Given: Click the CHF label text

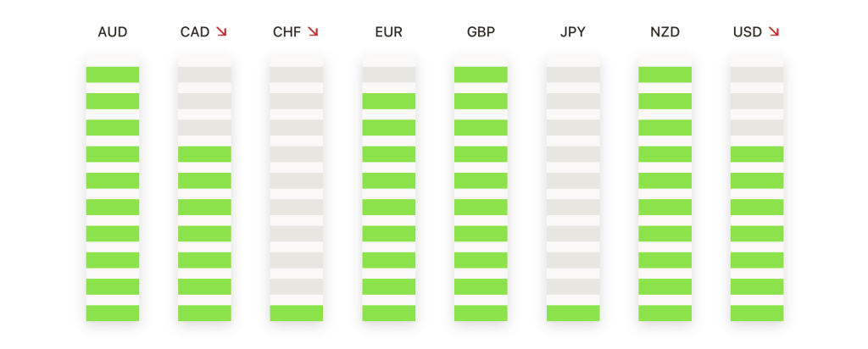Looking at the screenshot, I should [287, 33].
